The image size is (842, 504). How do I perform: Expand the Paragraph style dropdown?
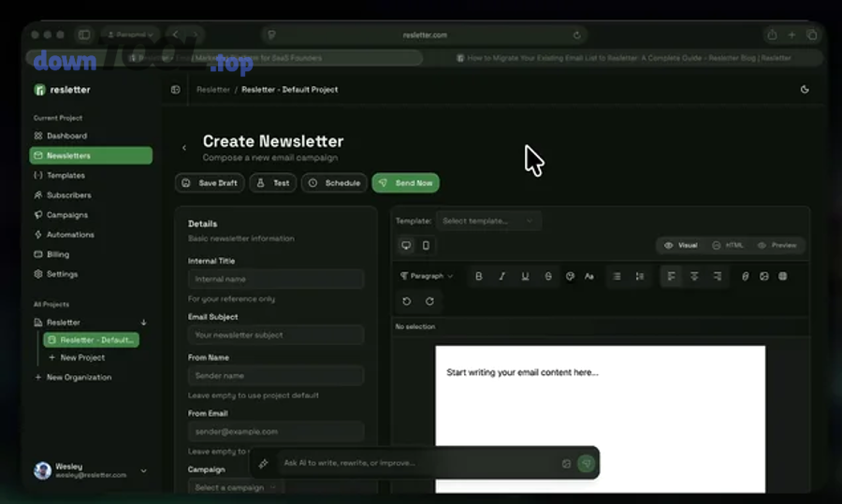pos(427,277)
